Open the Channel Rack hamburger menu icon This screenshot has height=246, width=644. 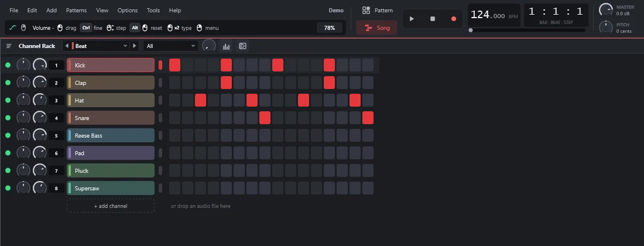9,46
